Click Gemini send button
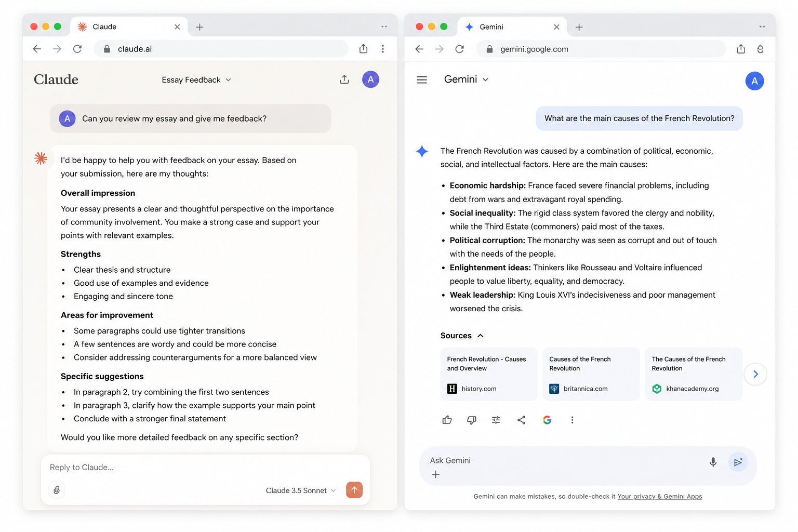This screenshot has height=532, width=798. pos(738,462)
